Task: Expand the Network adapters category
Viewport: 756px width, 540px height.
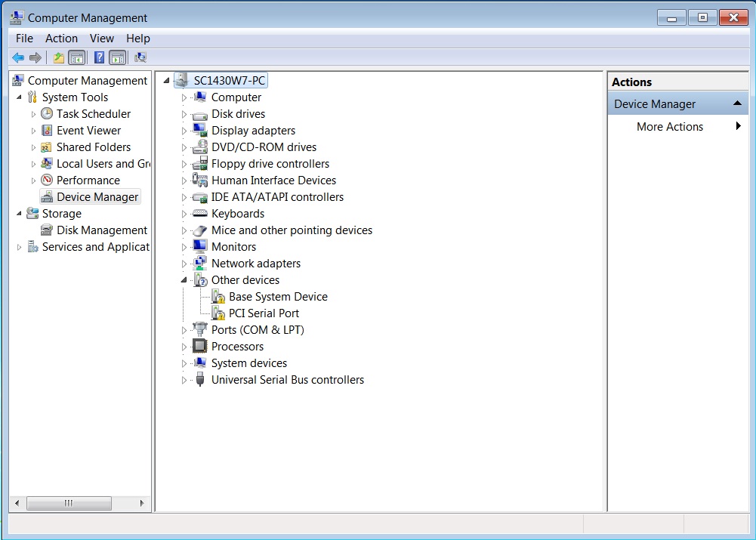Action: [x=184, y=263]
